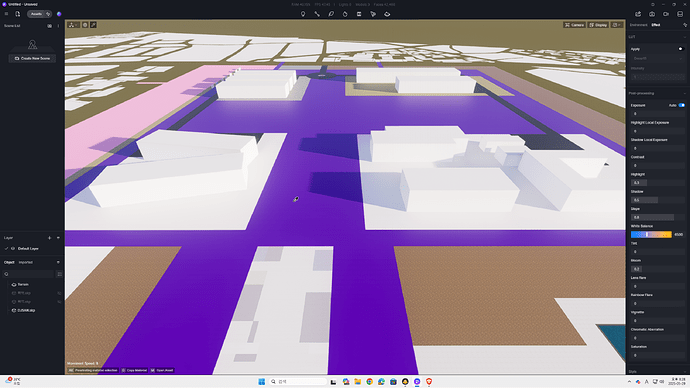Image resolution: width=690 pixels, height=388 pixels.
Task: Click the location pin tool in top toolbar
Action: [303, 14]
